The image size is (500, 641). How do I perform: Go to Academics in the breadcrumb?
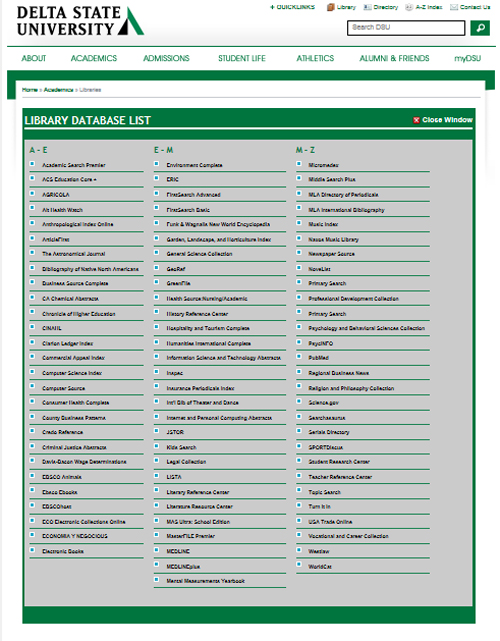58,90
